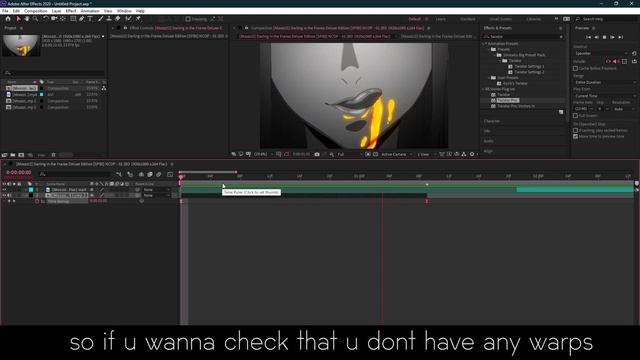Jump to last frame in Preview panel
Screen dimensions: 640x360
click(x=620, y=37)
